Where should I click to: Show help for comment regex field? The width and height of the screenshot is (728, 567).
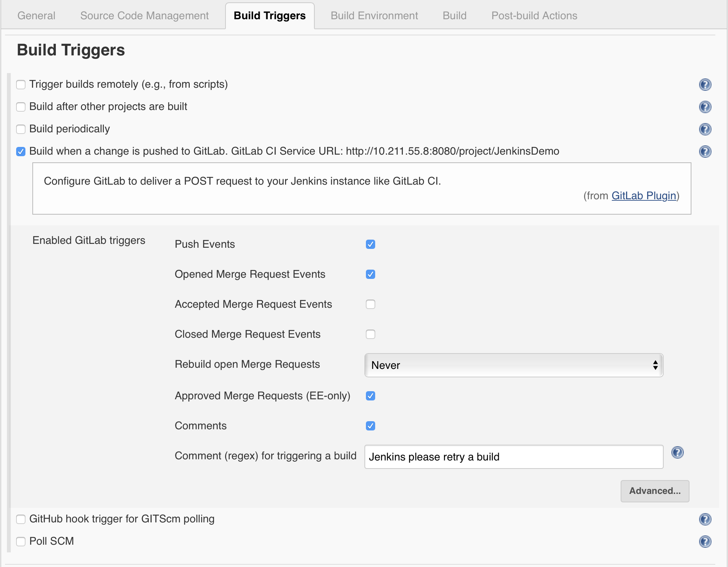point(677,453)
